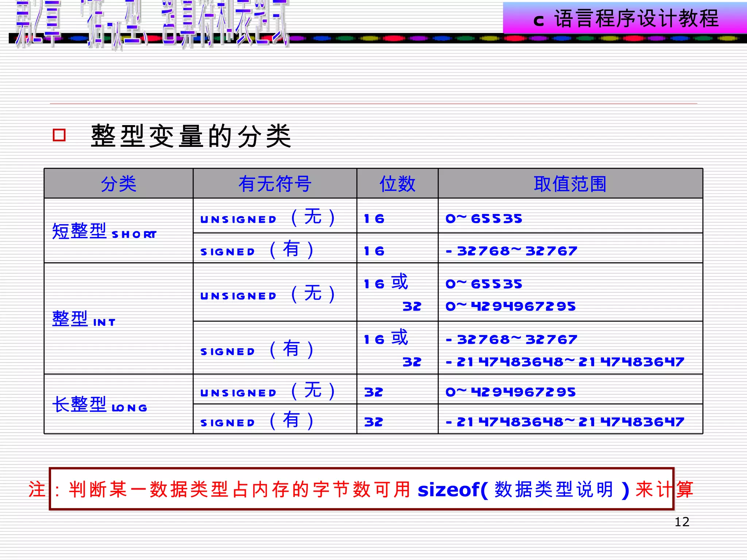Click the 16 bits cell for unsigned short

click(398, 216)
